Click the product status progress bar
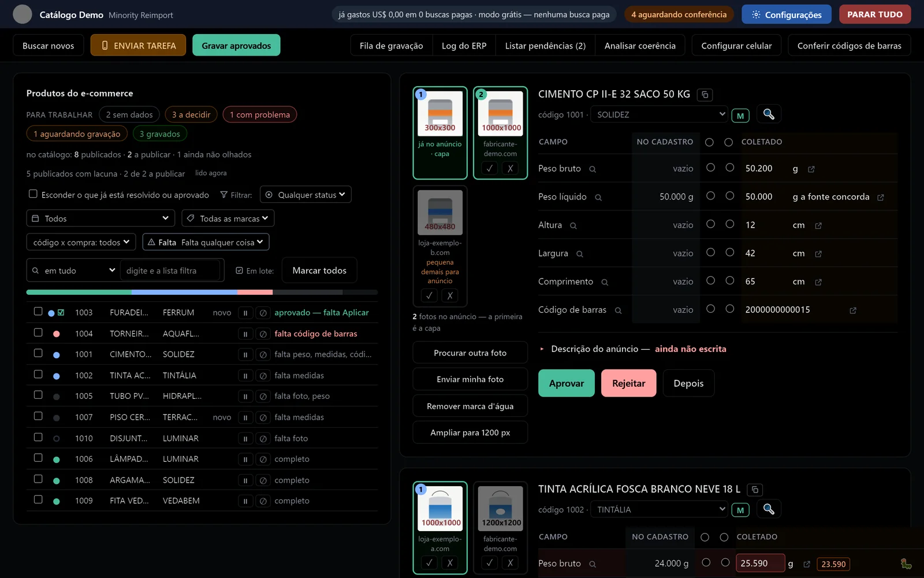Screen dimensions: 924x578 (x=202, y=292)
